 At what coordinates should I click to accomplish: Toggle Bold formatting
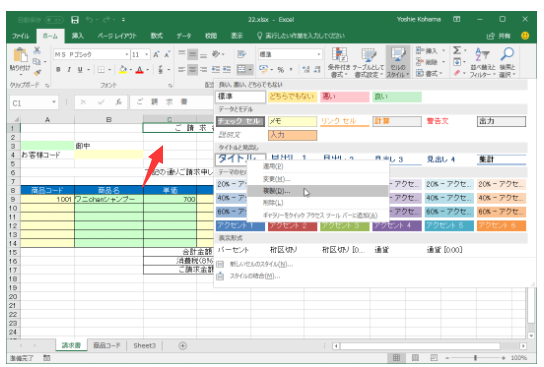click(x=58, y=70)
